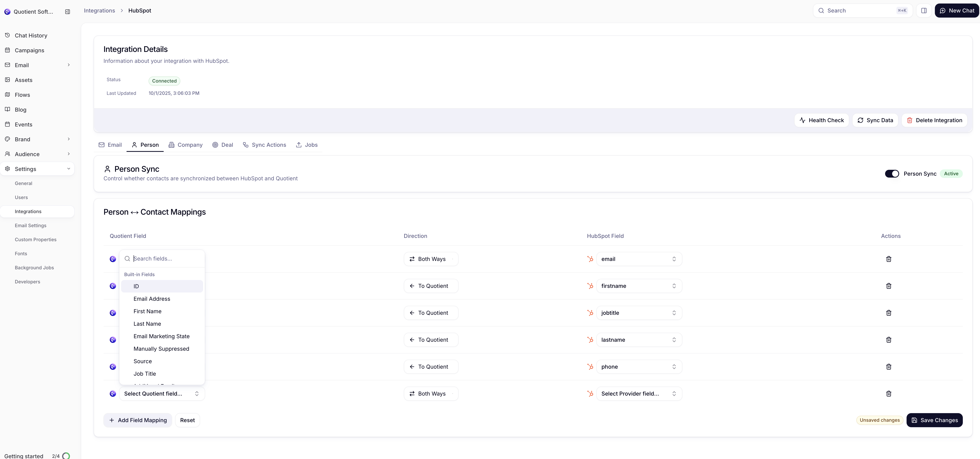Click the collapse sidebar icon
Image resolution: width=980 pixels, height=459 pixels.
(x=67, y=11)
